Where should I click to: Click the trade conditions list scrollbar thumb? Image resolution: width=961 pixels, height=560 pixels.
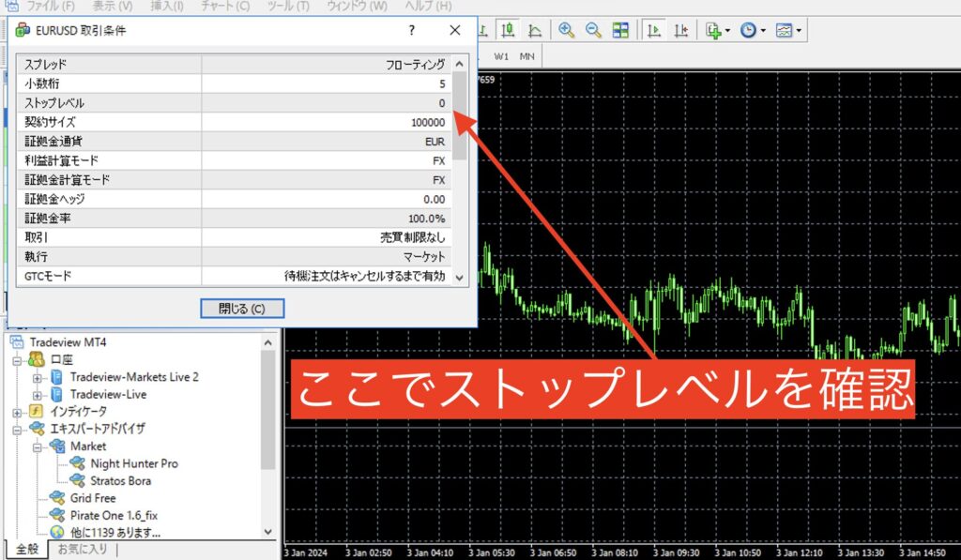[459, 116]
